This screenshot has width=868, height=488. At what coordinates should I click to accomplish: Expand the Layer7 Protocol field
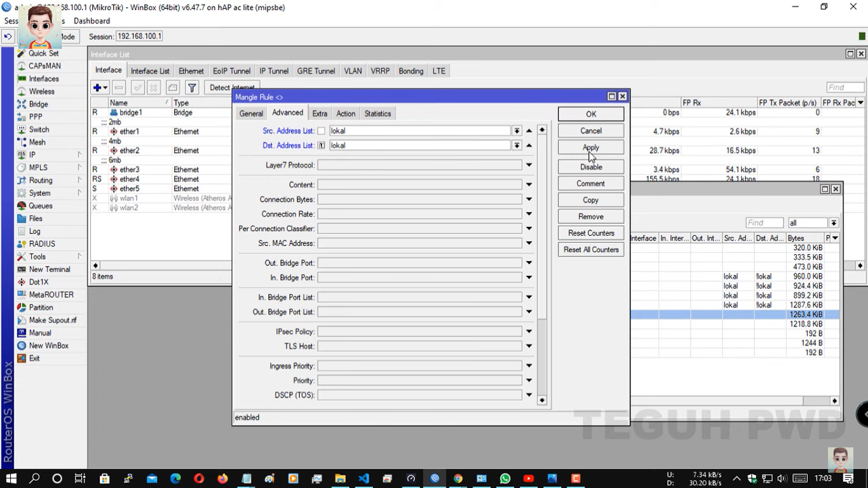529,165
